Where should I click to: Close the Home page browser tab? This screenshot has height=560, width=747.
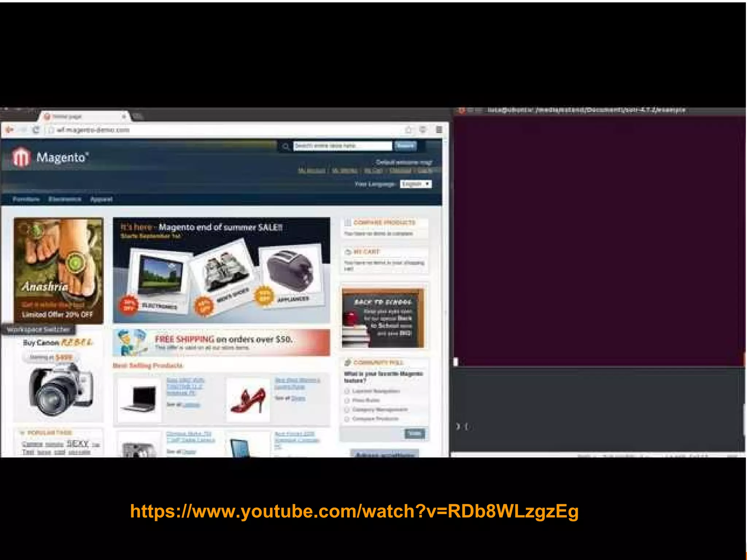pos(124,117)
